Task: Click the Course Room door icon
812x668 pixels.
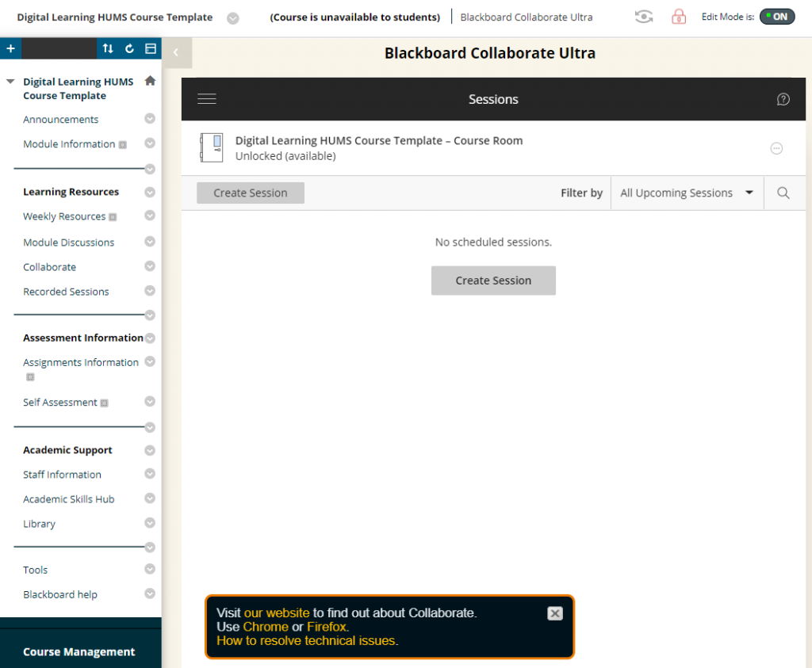Action: pyautogui.click(x=212, y=147)
